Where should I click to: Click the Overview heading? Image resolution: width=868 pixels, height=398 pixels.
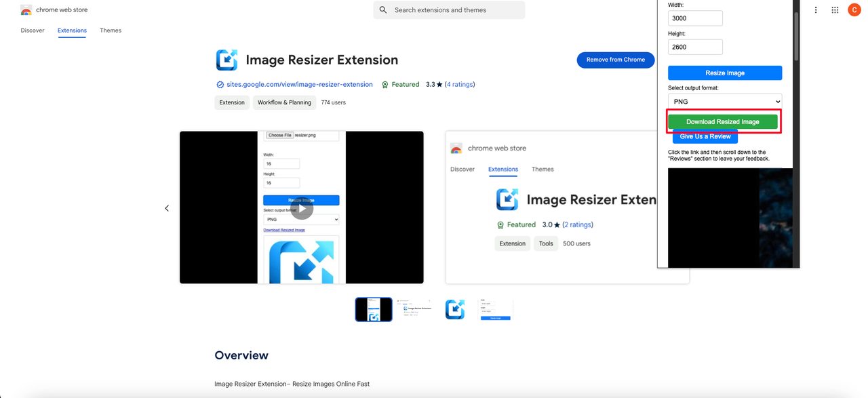[241, 355]
